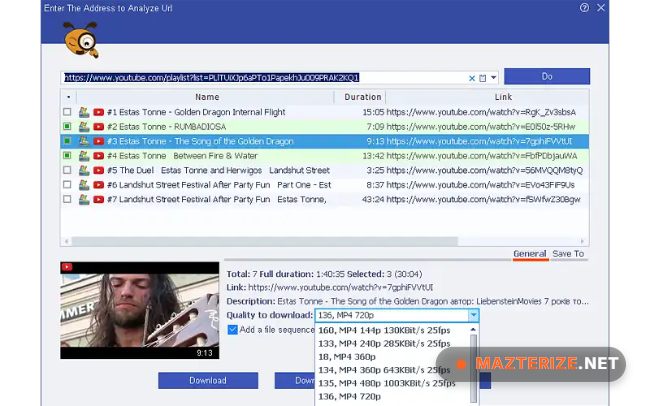
Task: Click the paste clipboard icon in URL field
Action: point(483,78)
